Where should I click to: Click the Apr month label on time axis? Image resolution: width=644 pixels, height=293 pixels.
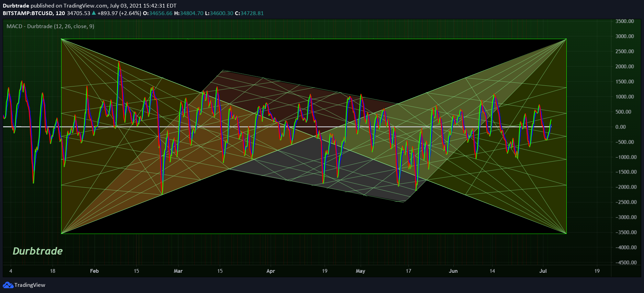(x=271, y=271)
